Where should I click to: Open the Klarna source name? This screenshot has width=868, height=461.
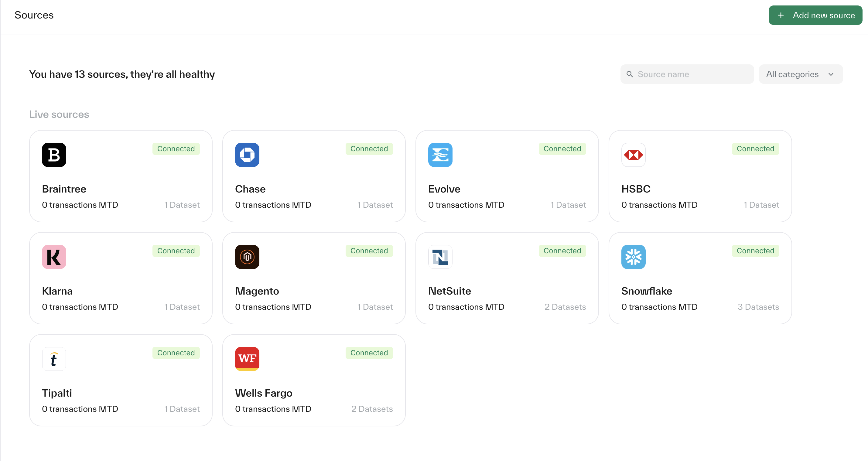57,291
